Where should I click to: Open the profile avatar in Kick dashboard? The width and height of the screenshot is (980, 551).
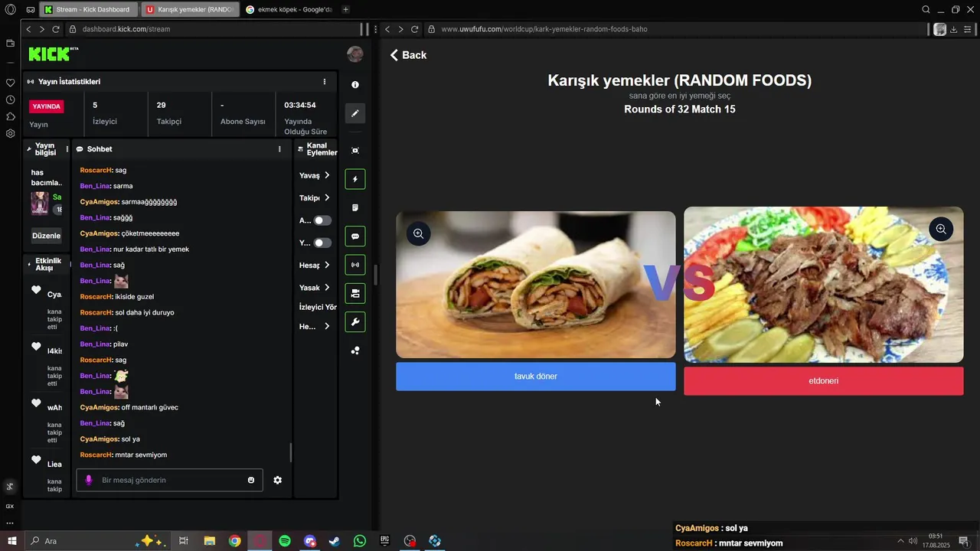pyautogui.click(x=355, y=54)
